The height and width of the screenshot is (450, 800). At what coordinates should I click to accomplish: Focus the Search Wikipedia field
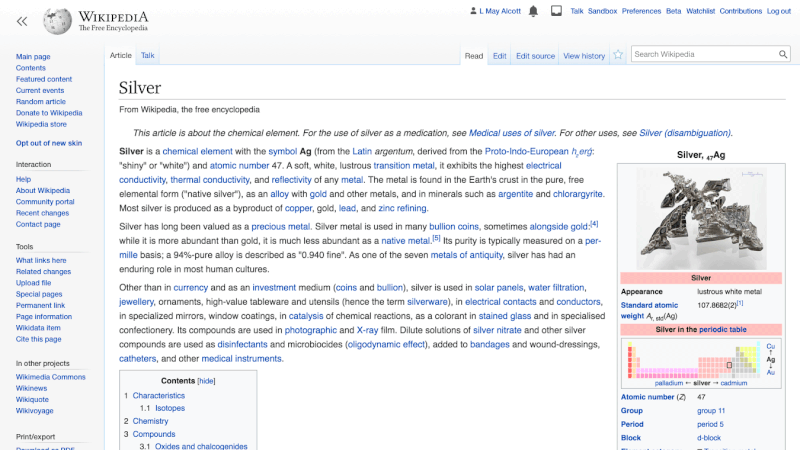704,54
